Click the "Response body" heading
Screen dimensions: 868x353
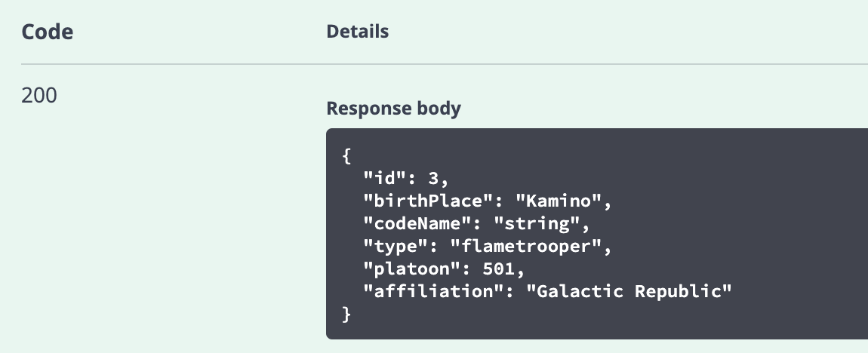click(x=393, y=109)
